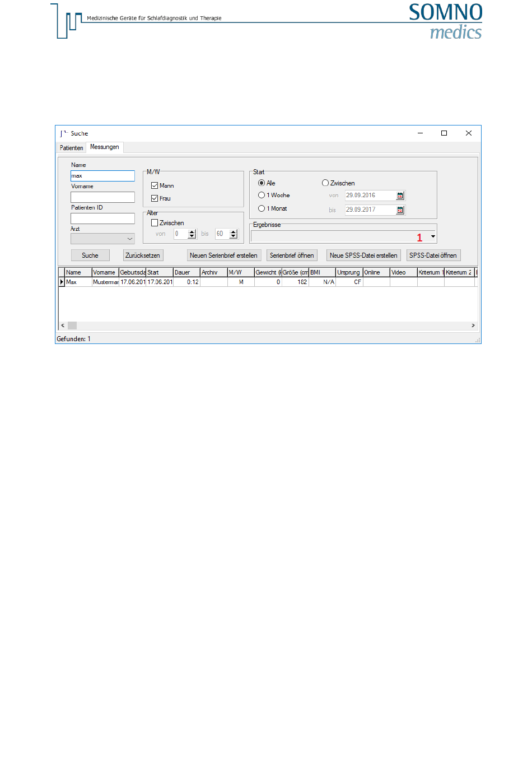Select the Max cell in results table
Image resolution: width=532 pixels, height=767 pixels.
[x=78, y=282]
